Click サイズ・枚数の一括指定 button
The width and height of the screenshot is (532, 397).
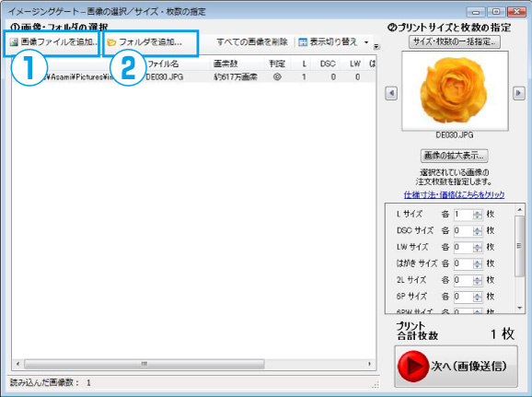pos(455,41)
